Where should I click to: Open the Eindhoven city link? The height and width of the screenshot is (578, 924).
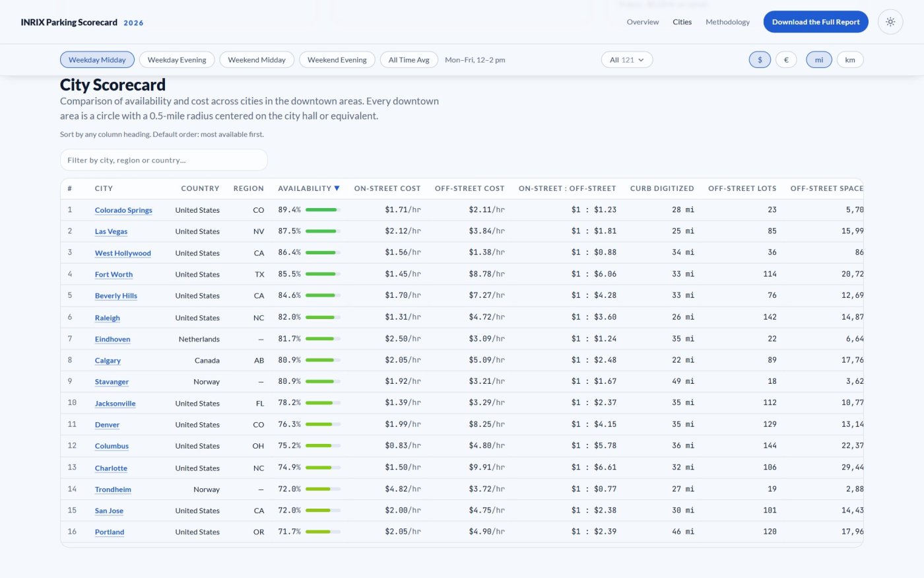tap(113, 339)
